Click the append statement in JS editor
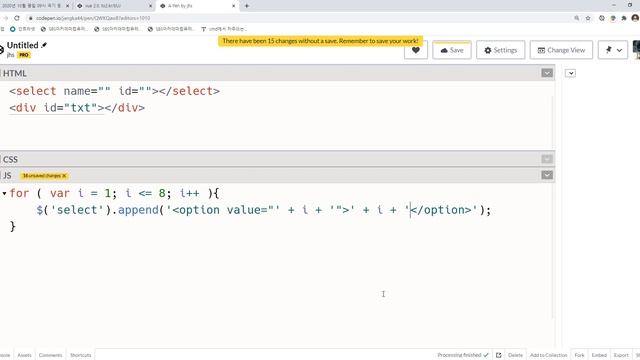Screen dimensions: 640x360 (264, 210)
